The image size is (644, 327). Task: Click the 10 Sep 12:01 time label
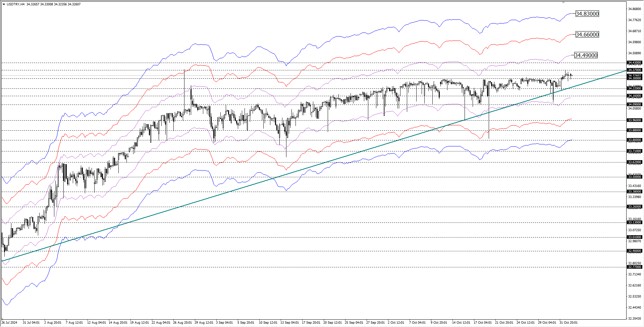click(x=268, y=323)
